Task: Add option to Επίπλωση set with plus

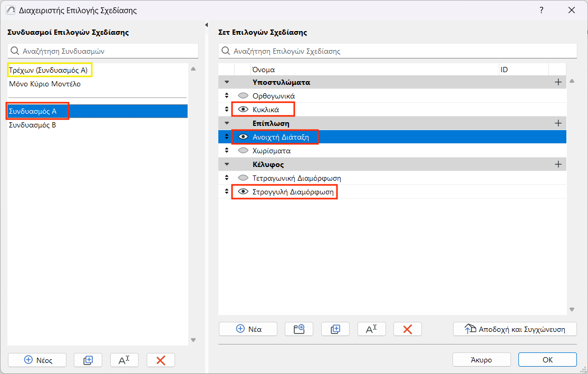Action: click(x=558, y=123)
